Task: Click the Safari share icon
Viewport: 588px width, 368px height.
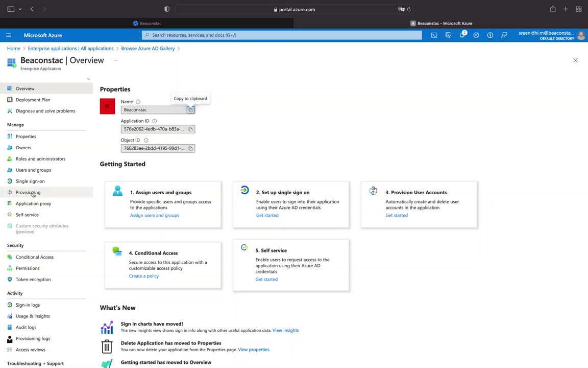Action: click(553, 9)
